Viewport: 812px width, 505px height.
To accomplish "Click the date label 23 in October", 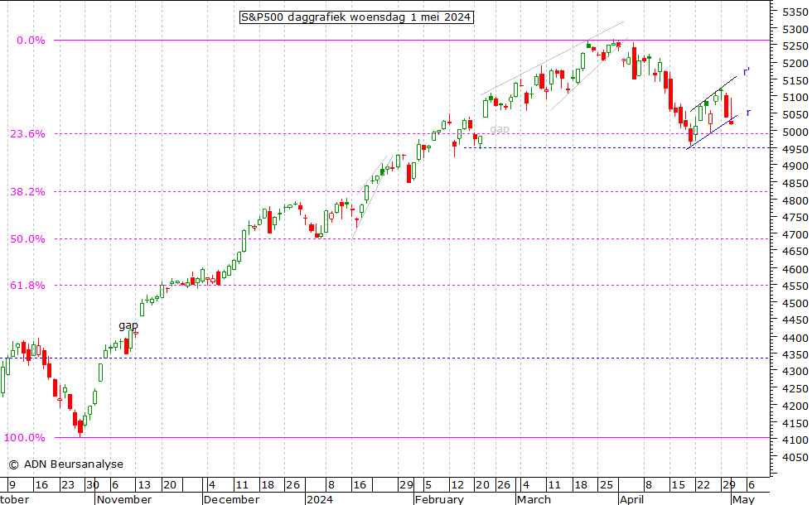I will click(x=68, y=485).
